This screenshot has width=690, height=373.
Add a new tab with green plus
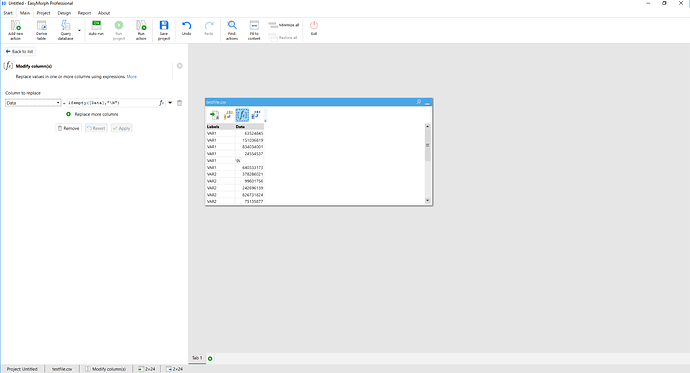tap(210, 359)
